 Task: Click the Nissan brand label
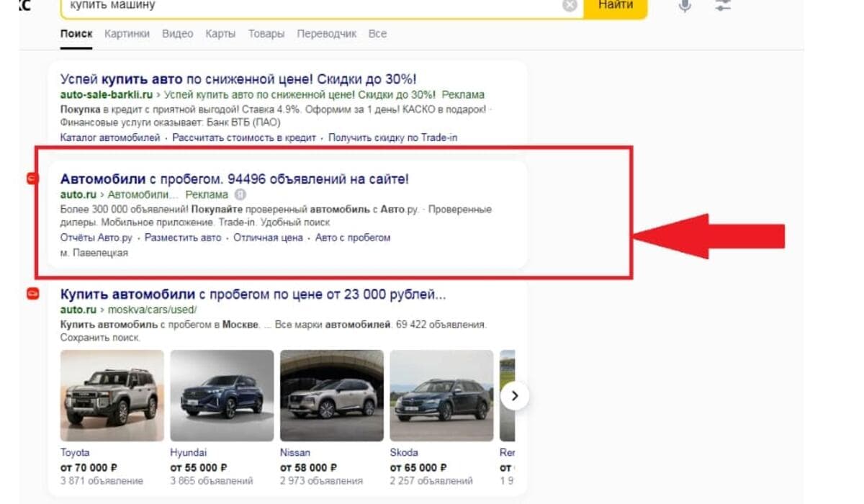click(295, 452)
